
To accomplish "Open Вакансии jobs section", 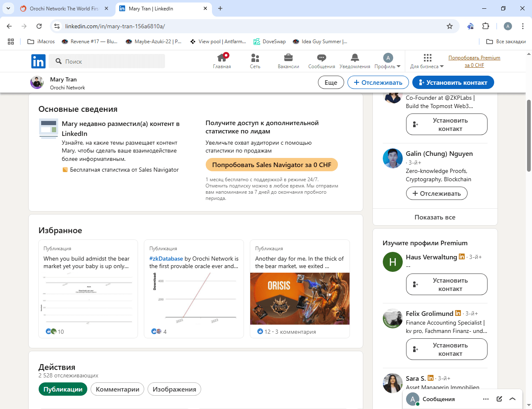I will pyautogui.click(x=288, y=61).
